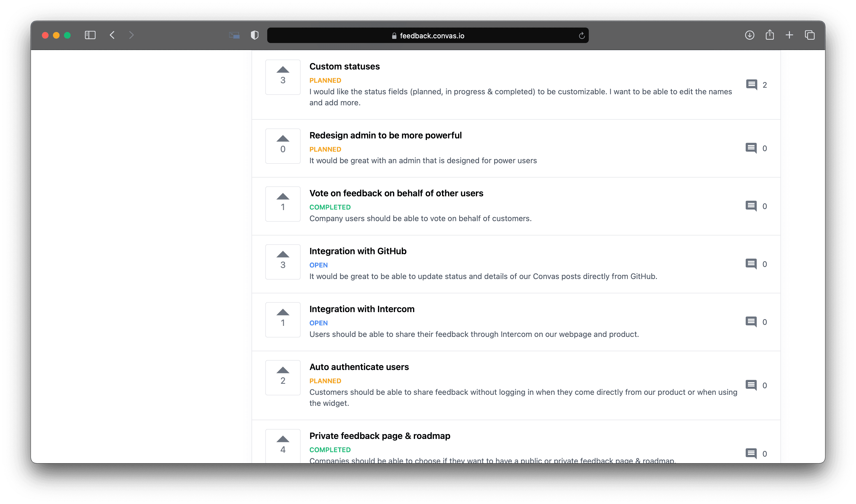Show the tab overview in Safari
The height and width of the screenshot is (504, 856).
pos(809,35)
